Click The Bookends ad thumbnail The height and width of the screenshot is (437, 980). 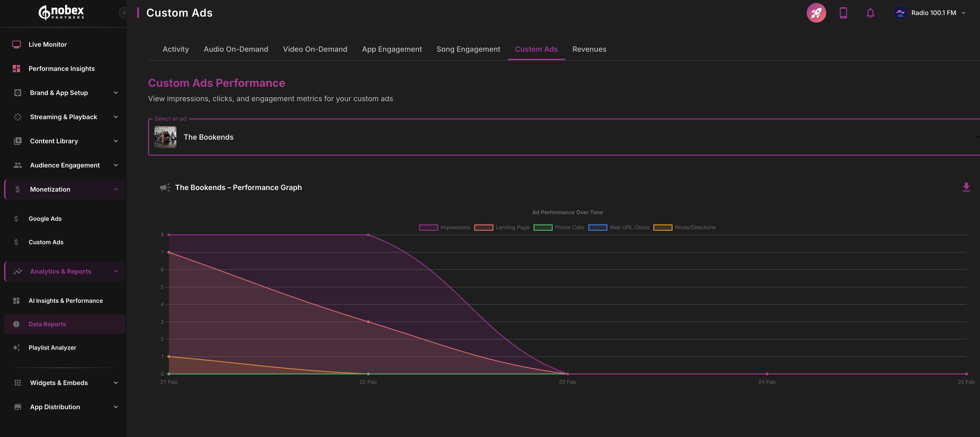(165, 137)
